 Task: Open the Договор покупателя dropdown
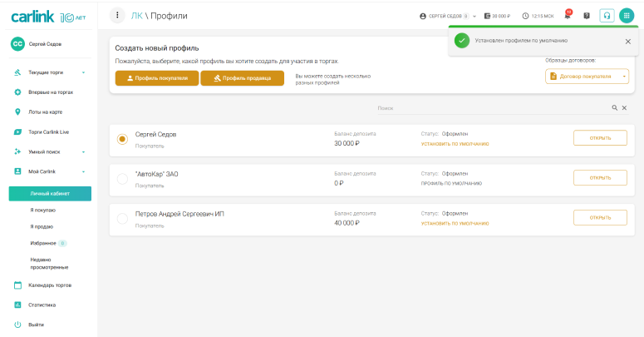click(587, 77)
